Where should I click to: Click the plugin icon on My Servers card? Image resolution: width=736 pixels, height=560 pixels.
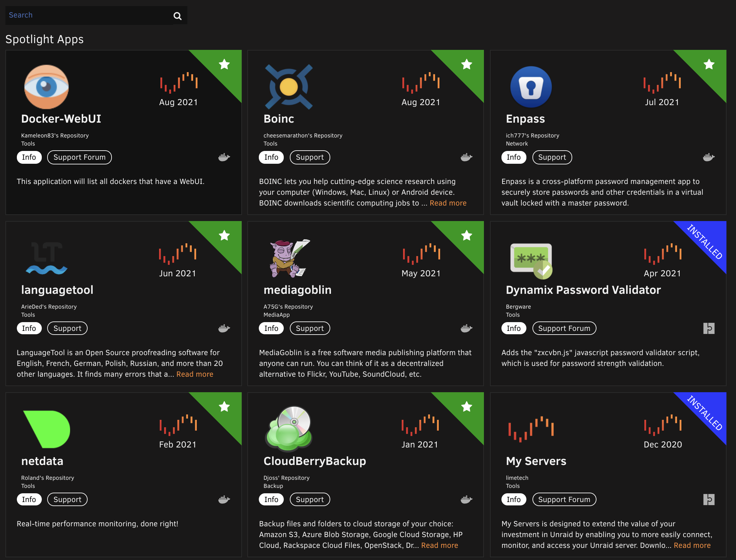(709, 499)
